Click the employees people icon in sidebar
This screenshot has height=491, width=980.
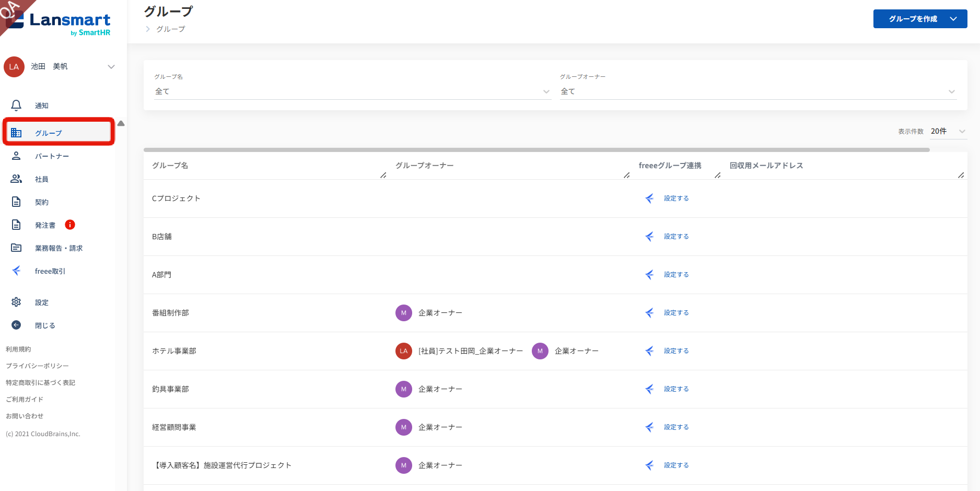(16, 179)
